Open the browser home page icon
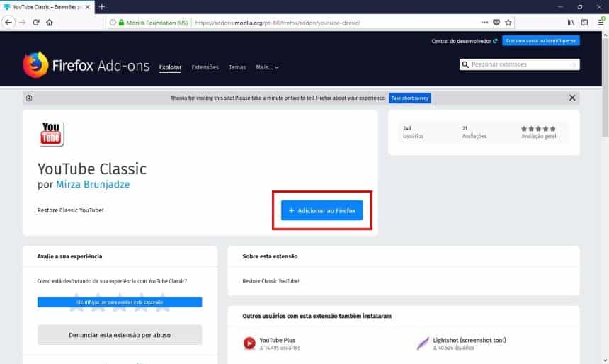Image resolution: width=609 pixels, height=364 pixels. tap(50, 23)
